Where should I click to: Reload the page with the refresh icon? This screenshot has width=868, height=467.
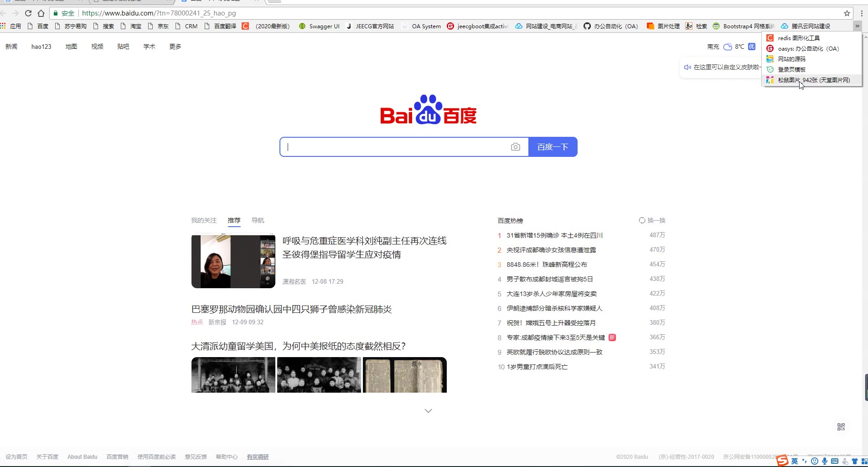[28, 13]
